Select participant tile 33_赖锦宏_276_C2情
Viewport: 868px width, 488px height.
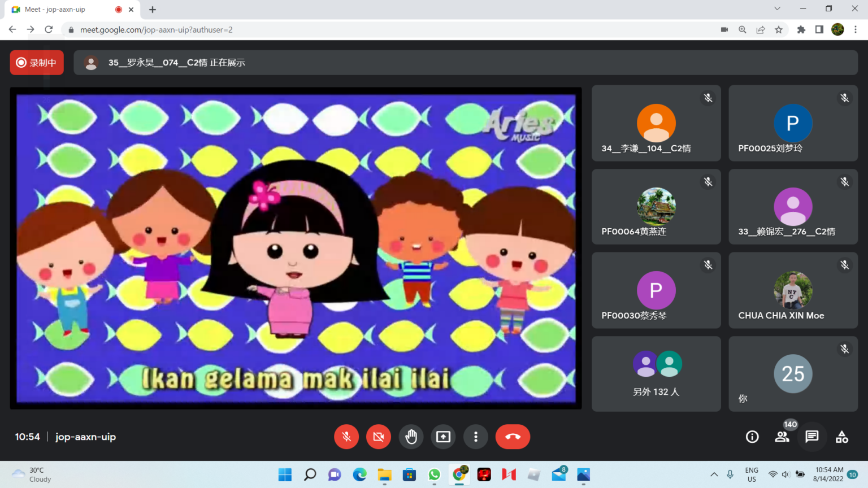(x=793, y=207)
